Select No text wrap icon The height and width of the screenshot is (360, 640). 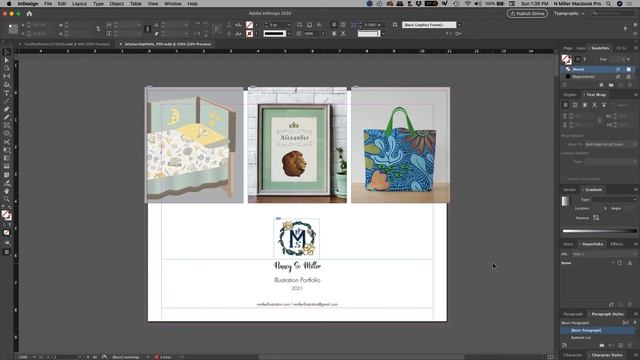[565, 105]
